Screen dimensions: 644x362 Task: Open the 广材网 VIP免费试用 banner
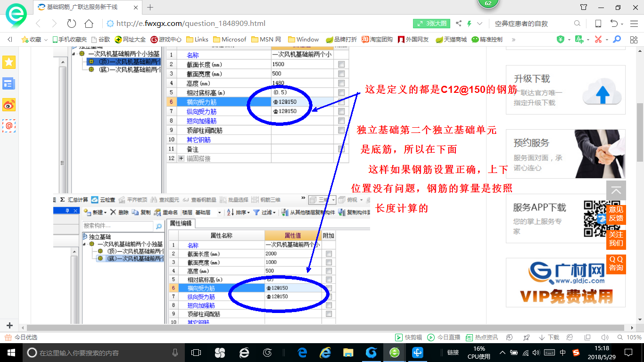click(x=566, y=282)
